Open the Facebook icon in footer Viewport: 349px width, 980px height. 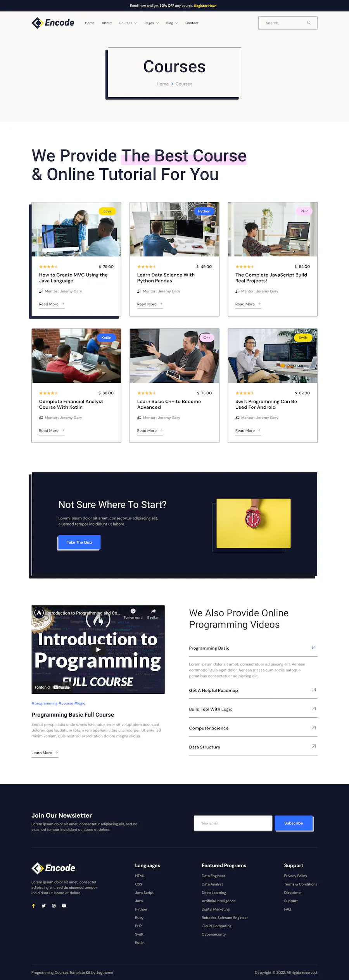click(x=33, y=906)
